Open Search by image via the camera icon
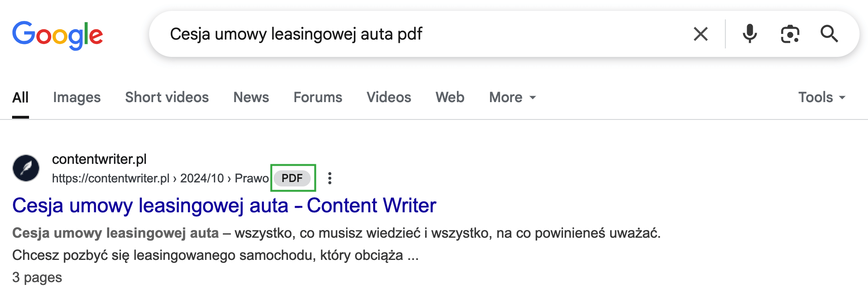 click(x=790, y=34)
